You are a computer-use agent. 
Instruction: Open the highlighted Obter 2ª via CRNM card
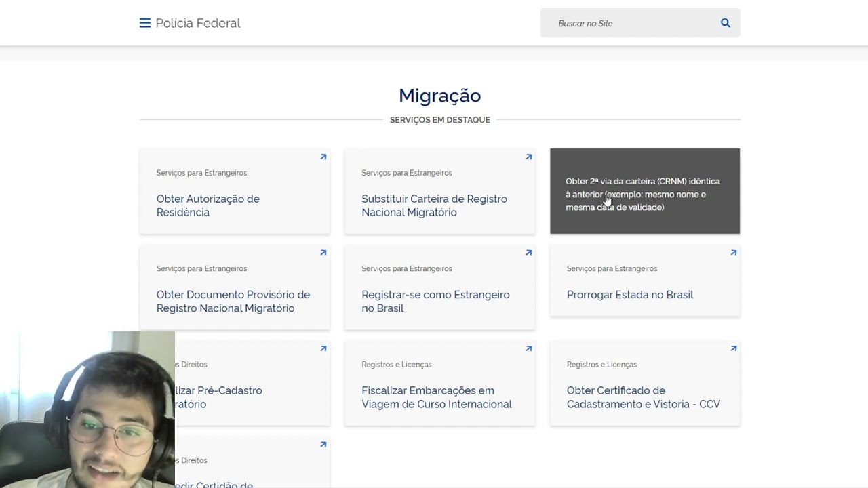pyautogui.click(x=645, y=191)
